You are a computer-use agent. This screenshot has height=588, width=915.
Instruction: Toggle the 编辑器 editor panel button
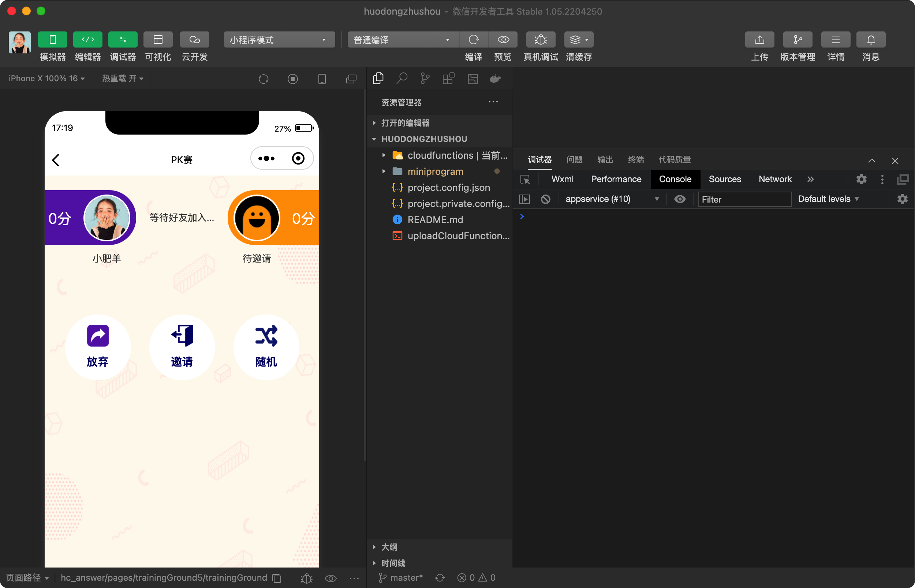88,40
